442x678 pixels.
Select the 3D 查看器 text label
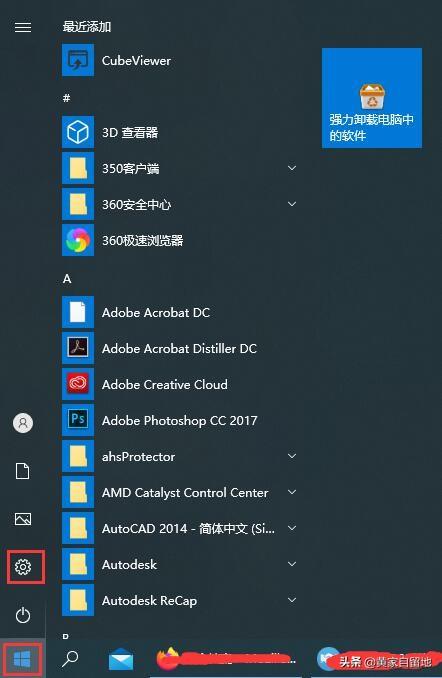tap(130, 132)
